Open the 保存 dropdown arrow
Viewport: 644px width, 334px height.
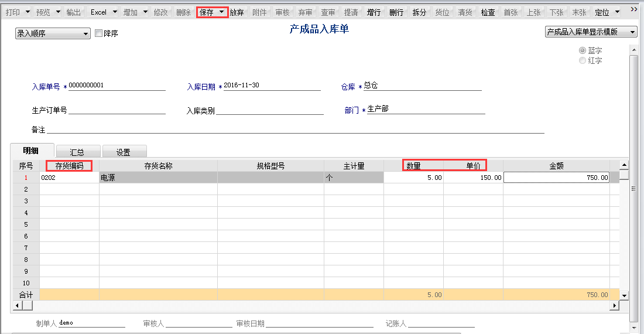(x=222, y=12)
